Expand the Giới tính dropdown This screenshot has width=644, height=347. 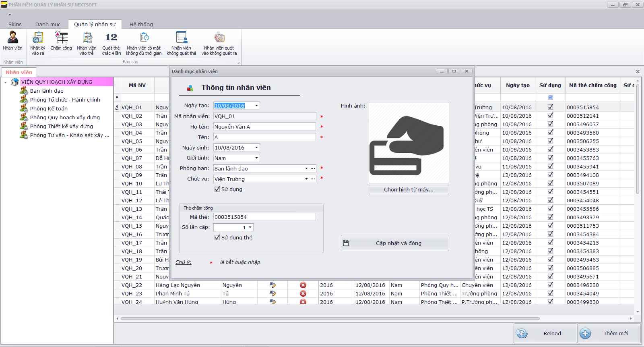(256, 158)
